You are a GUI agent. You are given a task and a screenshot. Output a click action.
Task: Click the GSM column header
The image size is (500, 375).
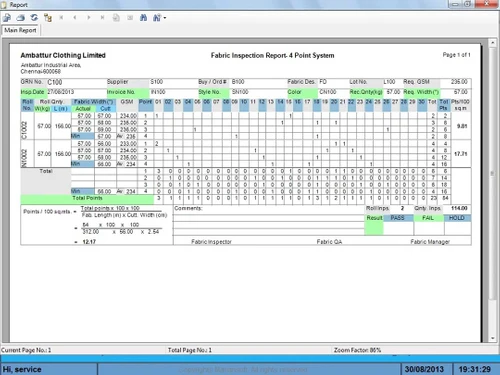(x=127, y=102)
